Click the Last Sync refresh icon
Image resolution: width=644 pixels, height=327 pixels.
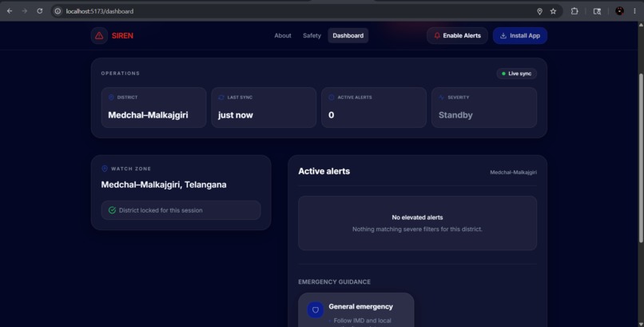tap(221, 98)
